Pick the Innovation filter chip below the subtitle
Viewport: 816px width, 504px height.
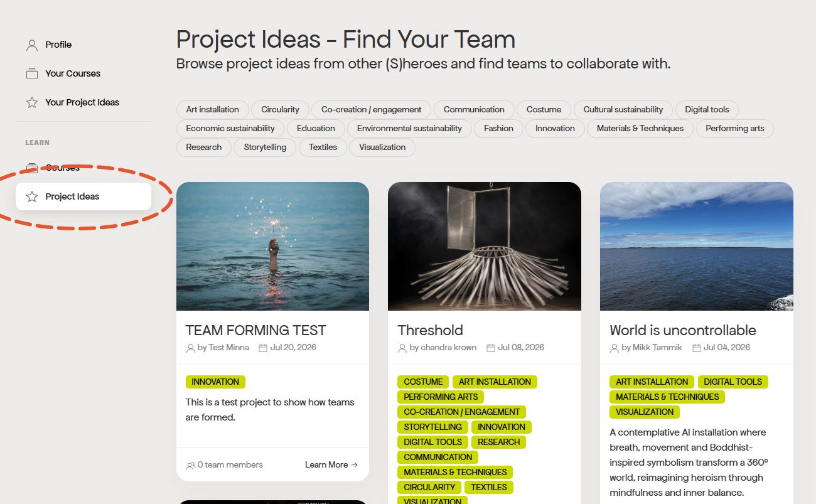(555, 128)
